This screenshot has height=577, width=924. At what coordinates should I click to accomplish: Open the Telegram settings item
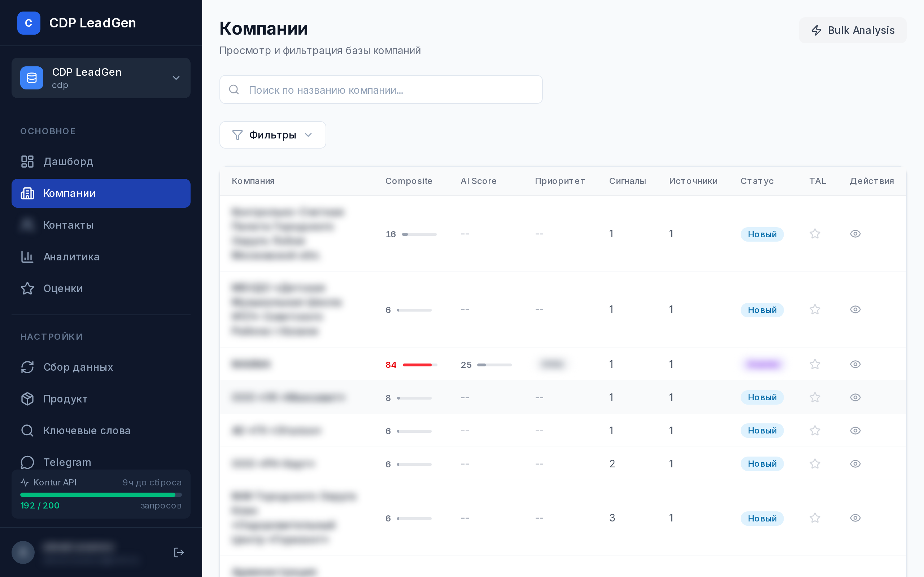coord(67,462)
